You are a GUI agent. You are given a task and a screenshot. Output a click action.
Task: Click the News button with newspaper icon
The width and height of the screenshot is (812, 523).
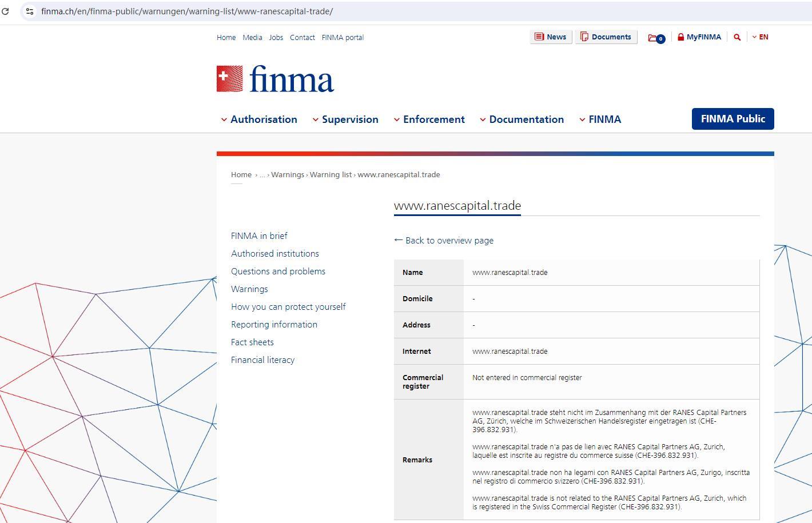(x=550, y=37)
